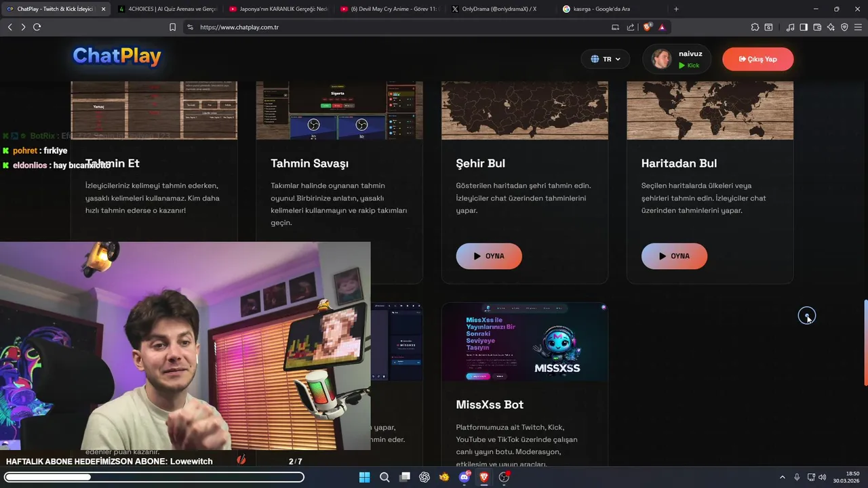This screenshot has height=488, width=868.
Task: Open the Brave VPN shield icon
Action: coord(844,27)
